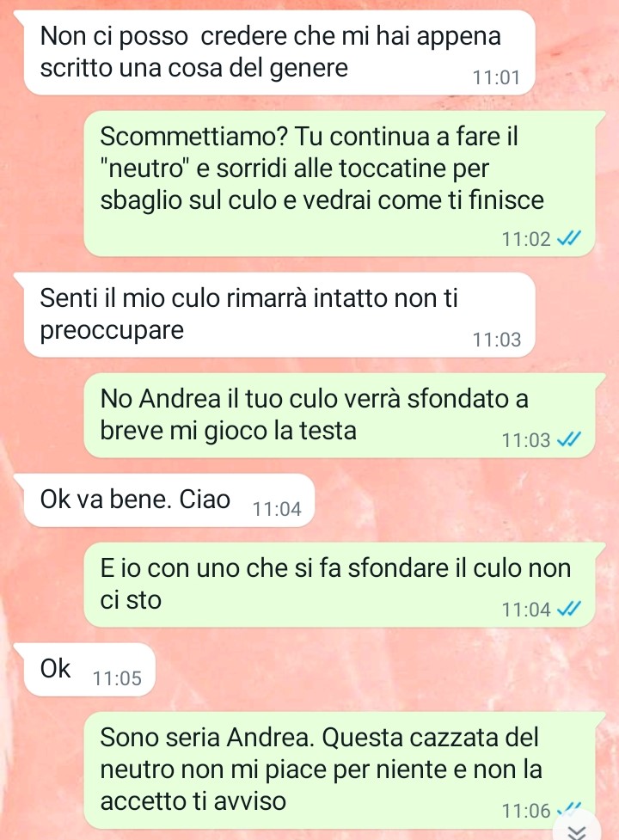Tap the read ticks on the 11:03 green message
This screenshot has height=840, width=619.
point(568,440)
